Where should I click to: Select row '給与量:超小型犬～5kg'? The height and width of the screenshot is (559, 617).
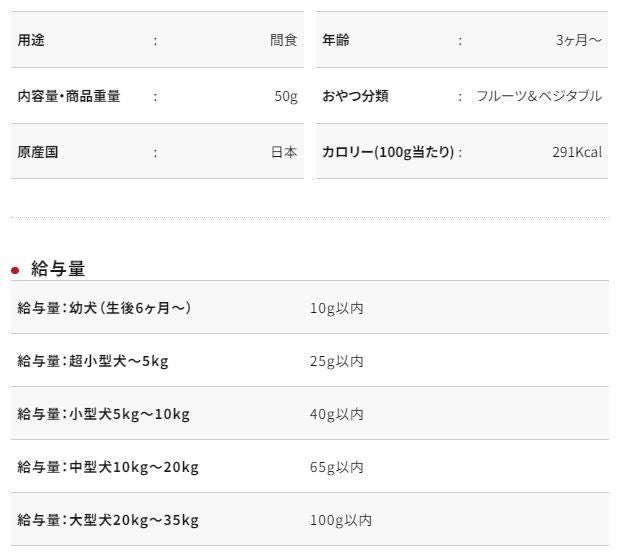tap(310, 360)
